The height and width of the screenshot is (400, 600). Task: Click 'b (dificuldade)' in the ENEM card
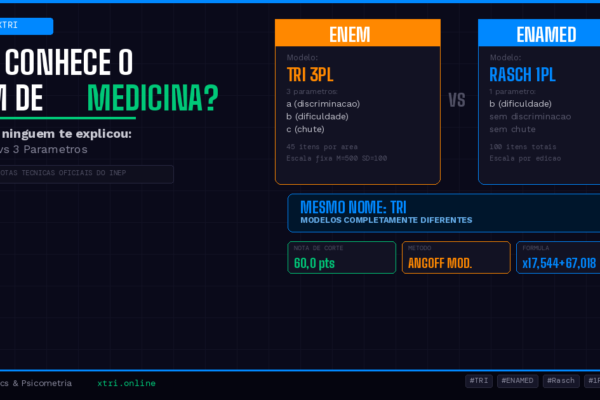317,116
